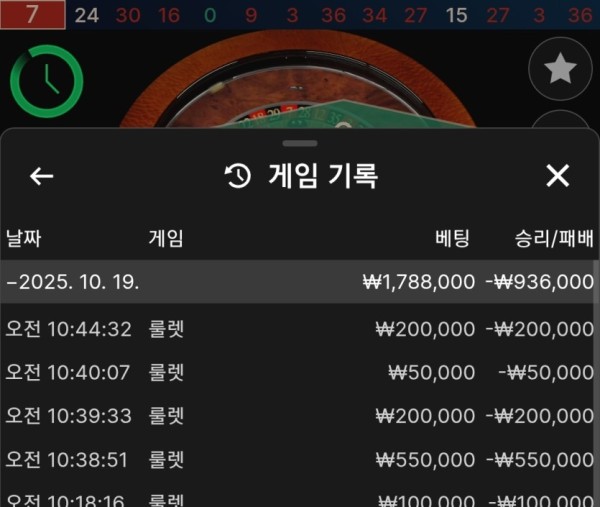
Task: Open the 오전 10:38:51 룰렛 record
Action: point(297,460)
